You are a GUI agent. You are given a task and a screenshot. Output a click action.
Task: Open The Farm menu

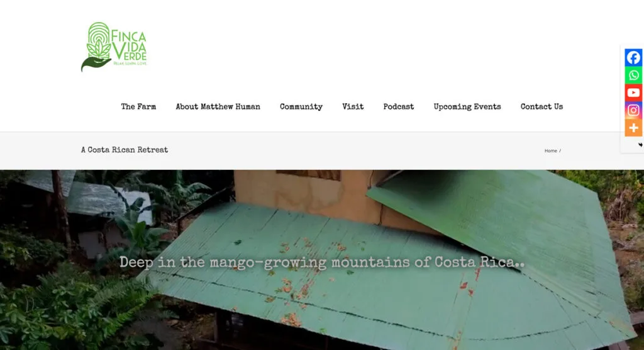[138, 106]
